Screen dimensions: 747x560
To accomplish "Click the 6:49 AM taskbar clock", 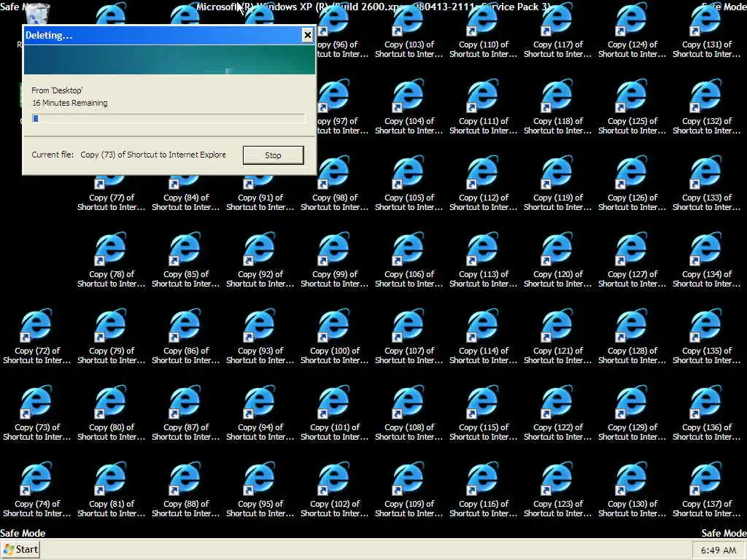I will [x=719, y=551].
